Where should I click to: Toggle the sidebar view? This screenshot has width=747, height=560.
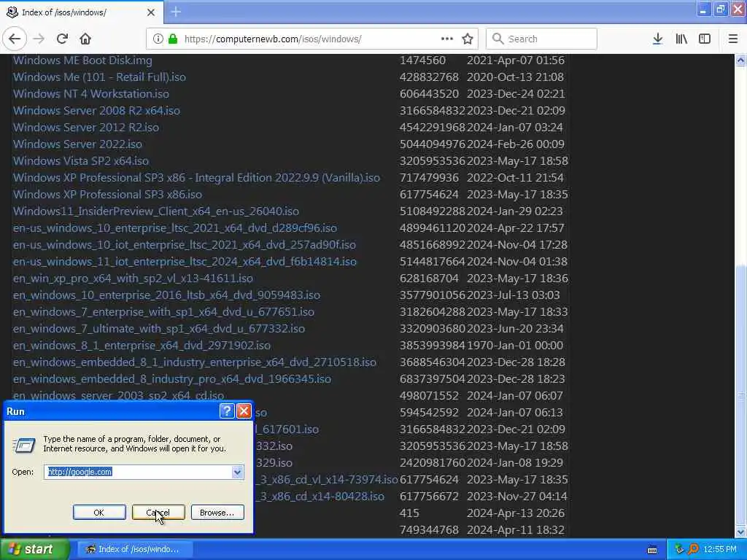point(705,39)
